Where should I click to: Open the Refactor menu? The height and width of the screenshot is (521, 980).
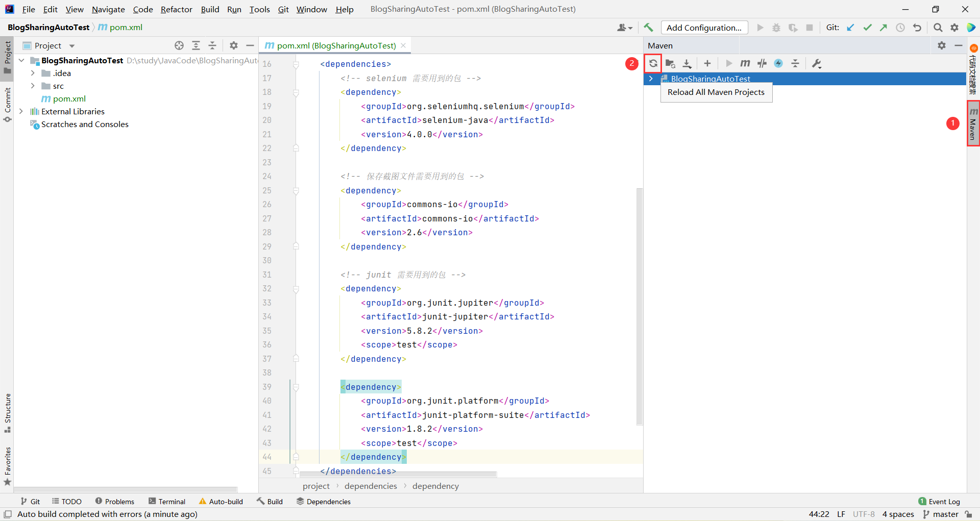pyautogui.click(x=176, y=9)
